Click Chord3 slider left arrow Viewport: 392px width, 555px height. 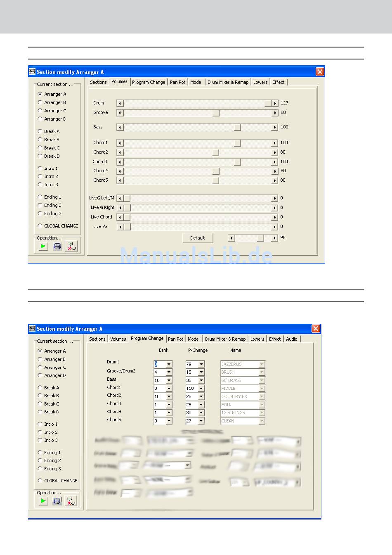click(x=120, y=162)
